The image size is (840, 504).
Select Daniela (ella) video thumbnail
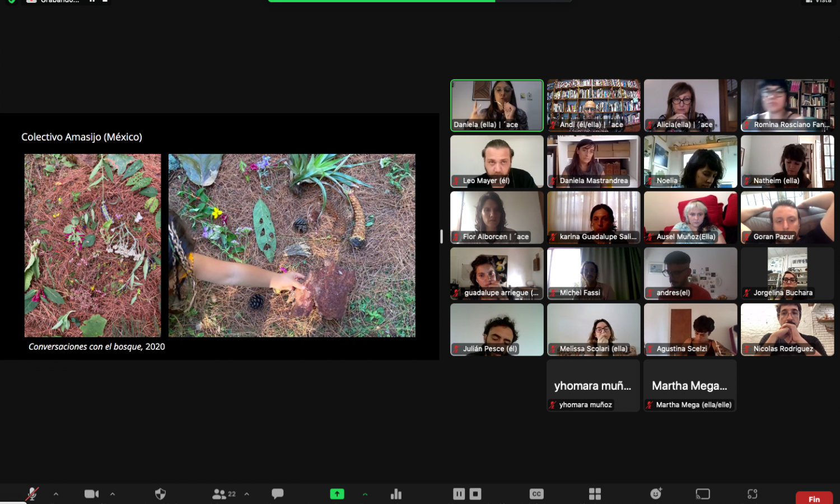tap(497, 105)
